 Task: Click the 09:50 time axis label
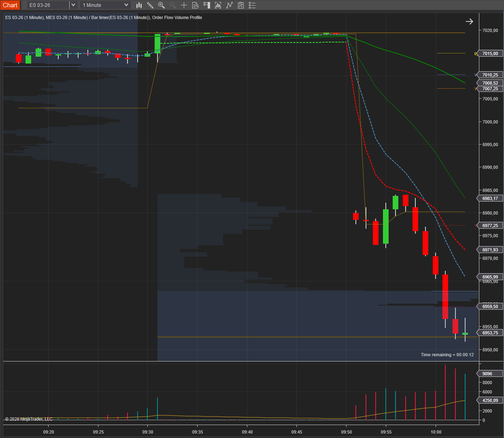[347, 432]
